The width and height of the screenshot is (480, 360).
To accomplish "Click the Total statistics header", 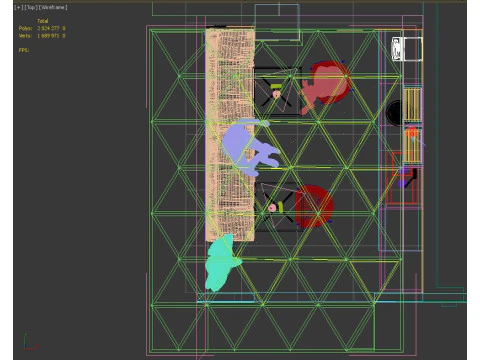I will [43, 21].
